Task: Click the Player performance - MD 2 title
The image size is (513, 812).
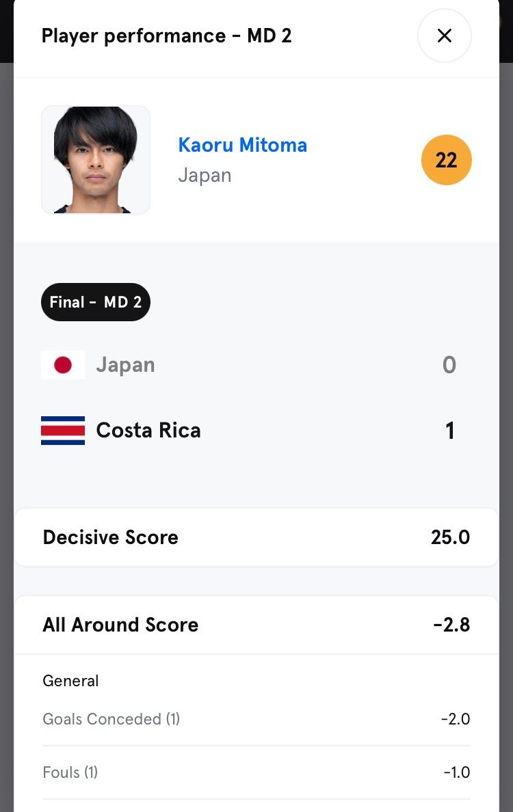Action: click(x=167, y=36)
